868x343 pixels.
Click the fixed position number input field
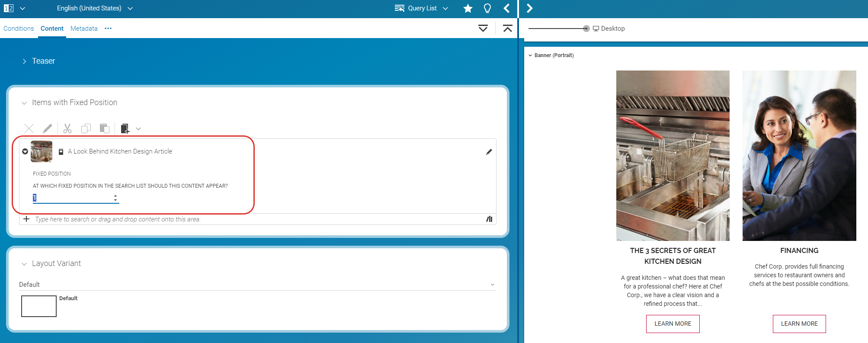72,198
